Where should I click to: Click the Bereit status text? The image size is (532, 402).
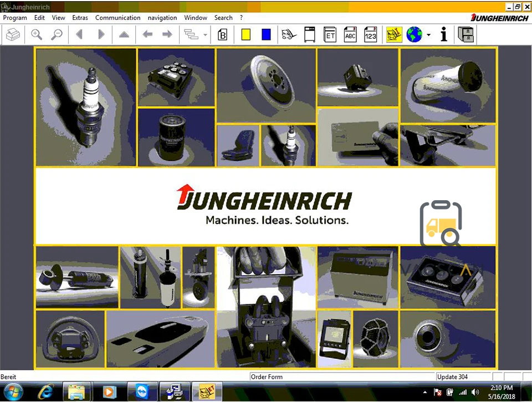click(8, 376)
